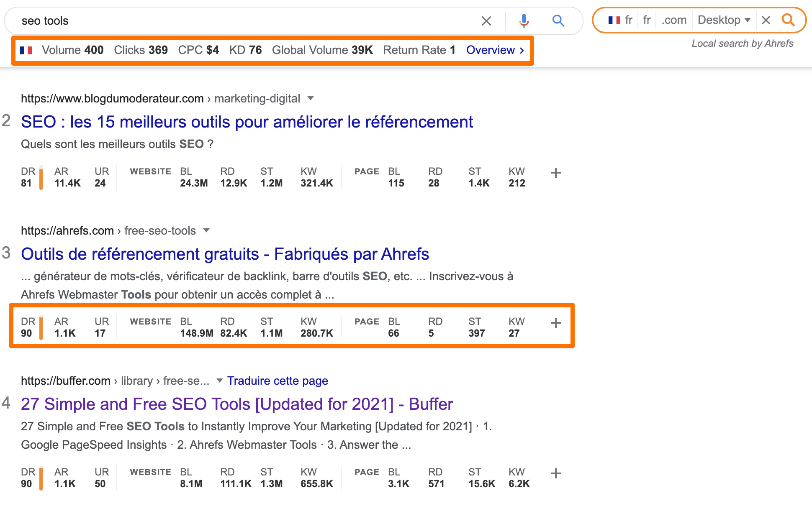Screen dimensions: 812x506
Task: Expand more metrics for the blogdumoderateur result
Action: (x=556, y=173)
